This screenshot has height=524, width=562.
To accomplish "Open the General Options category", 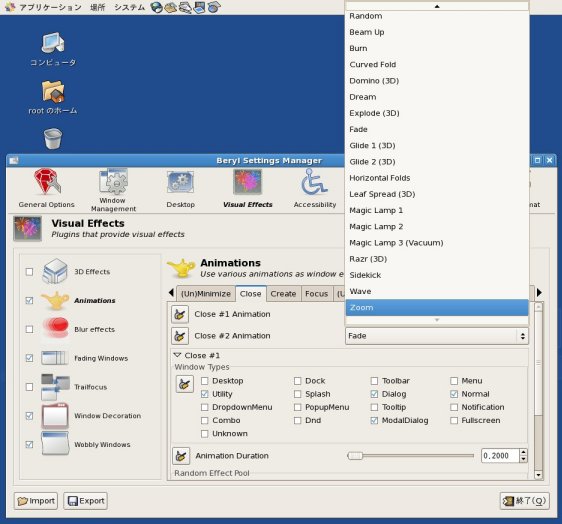I will pyautogui.click(x=47, y=188).
